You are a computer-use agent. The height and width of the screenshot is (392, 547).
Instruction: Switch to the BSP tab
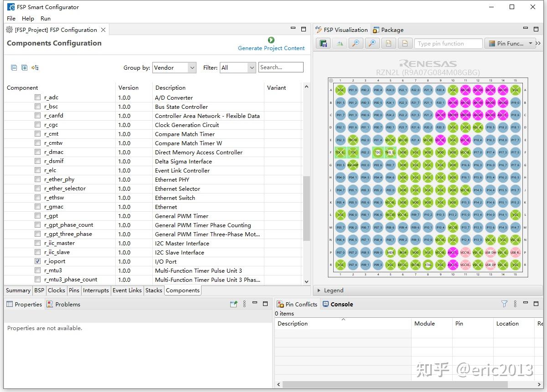(x=39, y=290)
